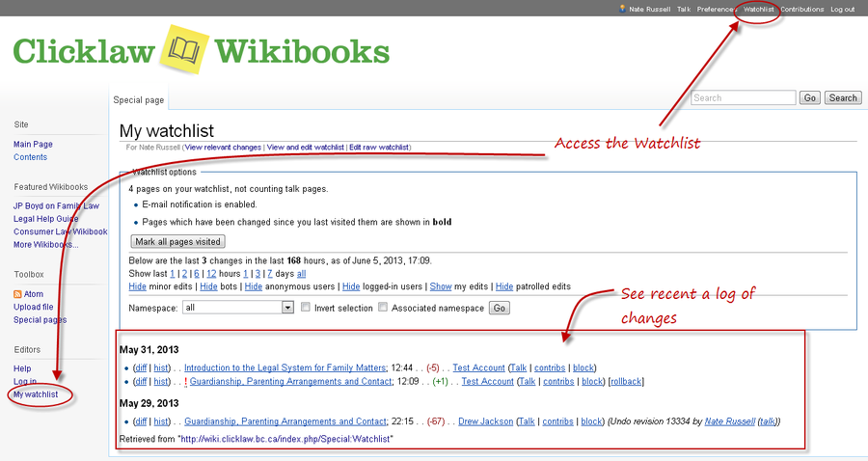The height and width of the screenshot is (461, 868).
Task: Open Watchlist in the top user menu
Action: [759, 9]
